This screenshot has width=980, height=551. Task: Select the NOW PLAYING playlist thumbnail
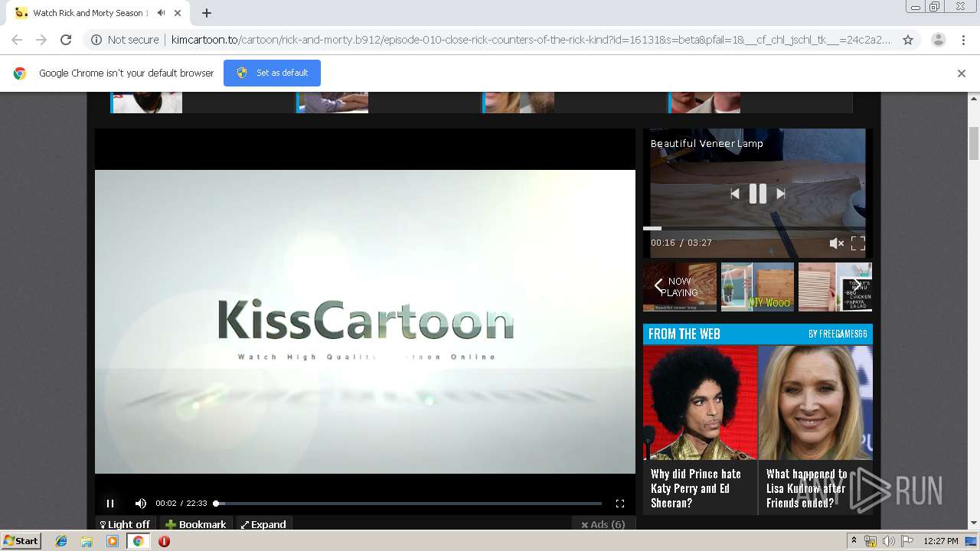click(680, 287)
